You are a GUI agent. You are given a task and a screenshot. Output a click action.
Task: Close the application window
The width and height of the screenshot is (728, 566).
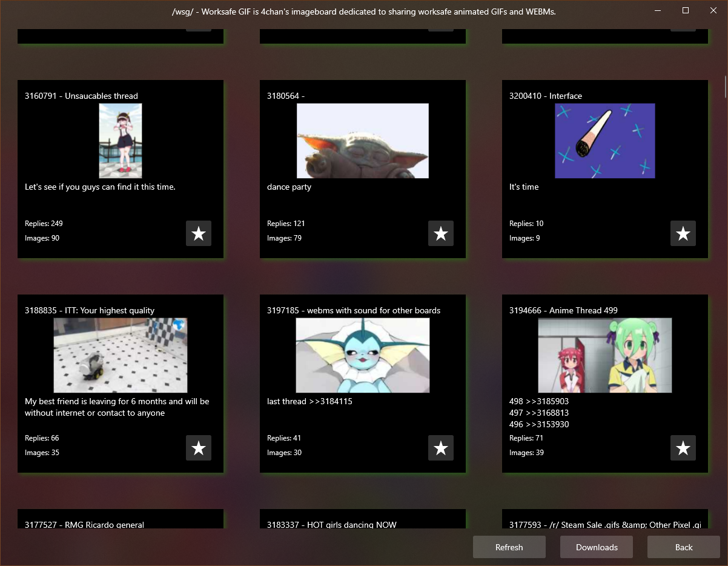point(713,10)
